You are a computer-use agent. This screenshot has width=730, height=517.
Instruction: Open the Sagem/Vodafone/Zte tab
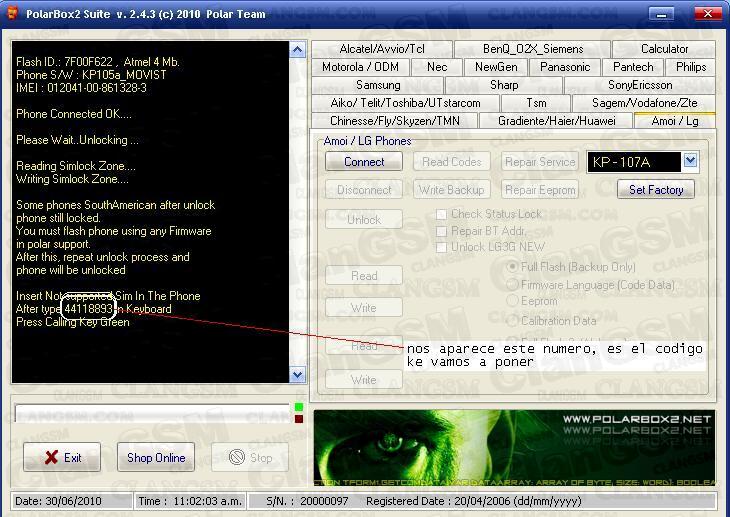644,103
